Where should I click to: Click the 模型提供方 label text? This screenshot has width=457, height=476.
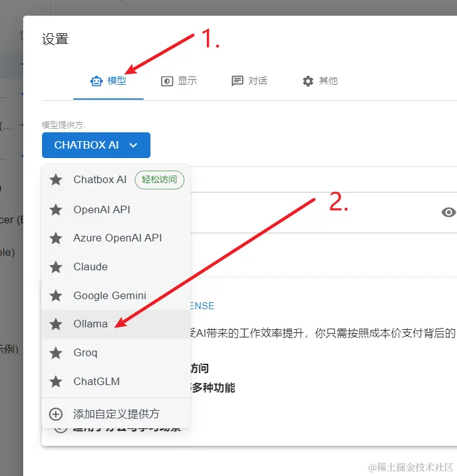coord(63,125)
